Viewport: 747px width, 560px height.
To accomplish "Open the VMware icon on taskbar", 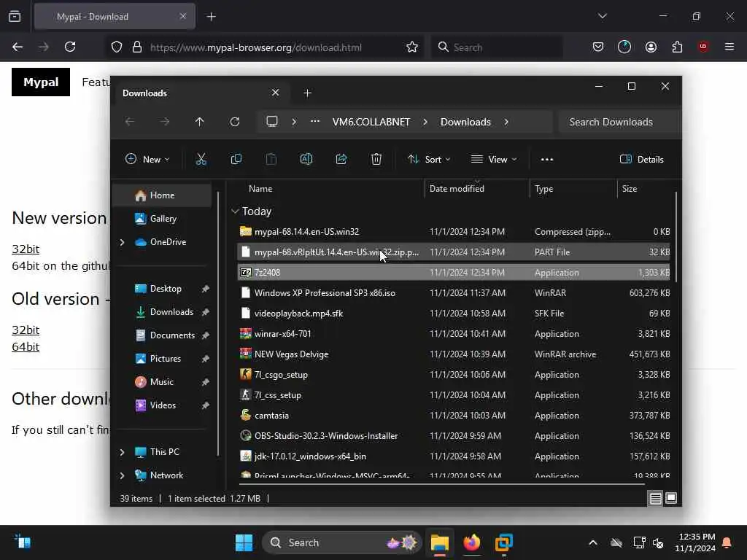I will click(x=503, y=542).
